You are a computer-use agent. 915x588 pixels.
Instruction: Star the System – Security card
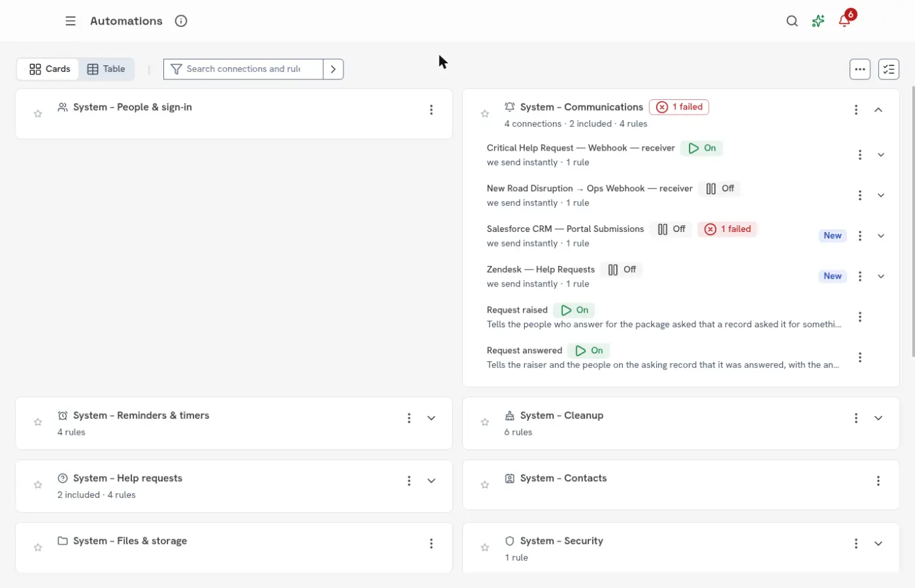pos(485,547)
